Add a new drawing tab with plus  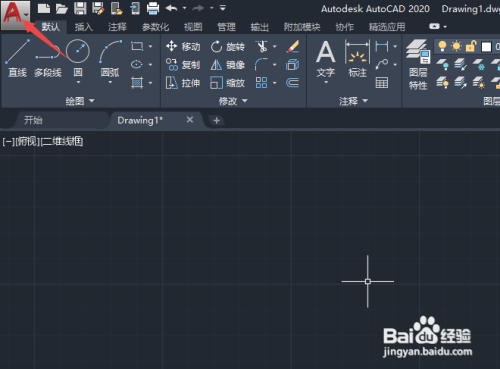[x=216, y=120]
